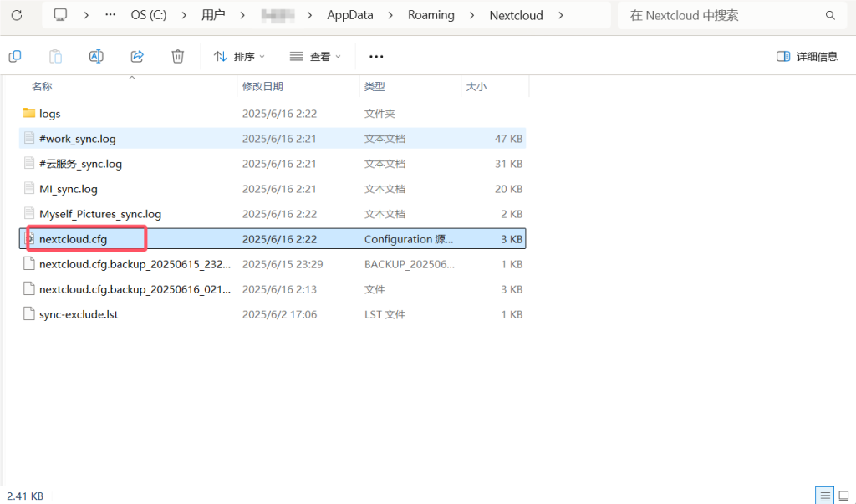
Task: Click the 在 Nextcloud 中搜索 search box
Action: point(719,15)
